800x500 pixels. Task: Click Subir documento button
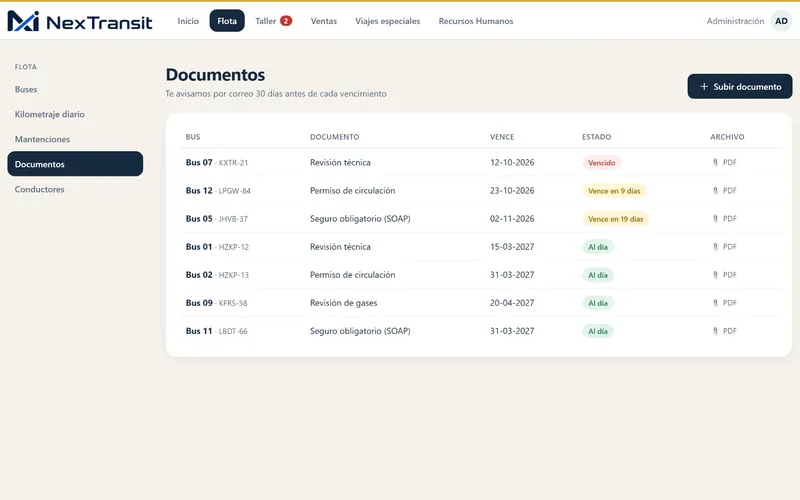coord(740,87)
